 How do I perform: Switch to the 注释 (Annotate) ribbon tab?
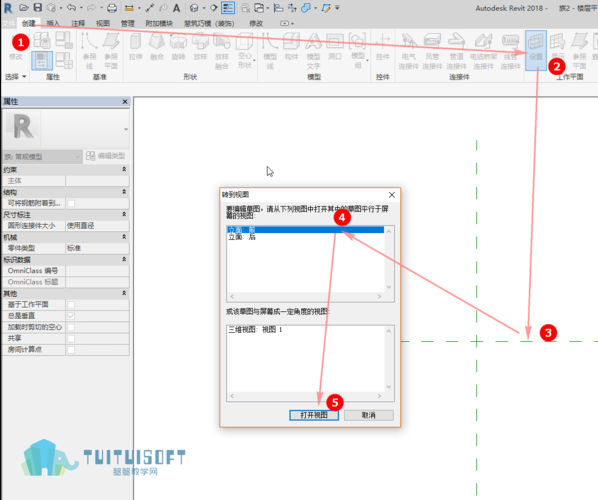pos(78,23)
